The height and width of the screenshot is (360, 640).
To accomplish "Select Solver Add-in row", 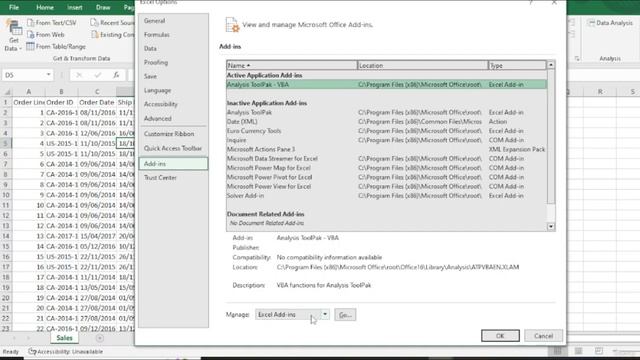I will point(386,196).
